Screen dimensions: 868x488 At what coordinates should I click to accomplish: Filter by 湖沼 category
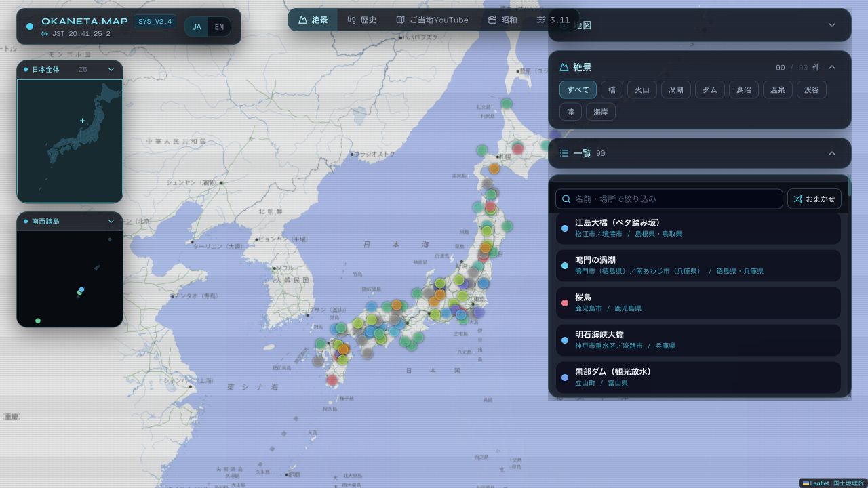tap(744, 89)
